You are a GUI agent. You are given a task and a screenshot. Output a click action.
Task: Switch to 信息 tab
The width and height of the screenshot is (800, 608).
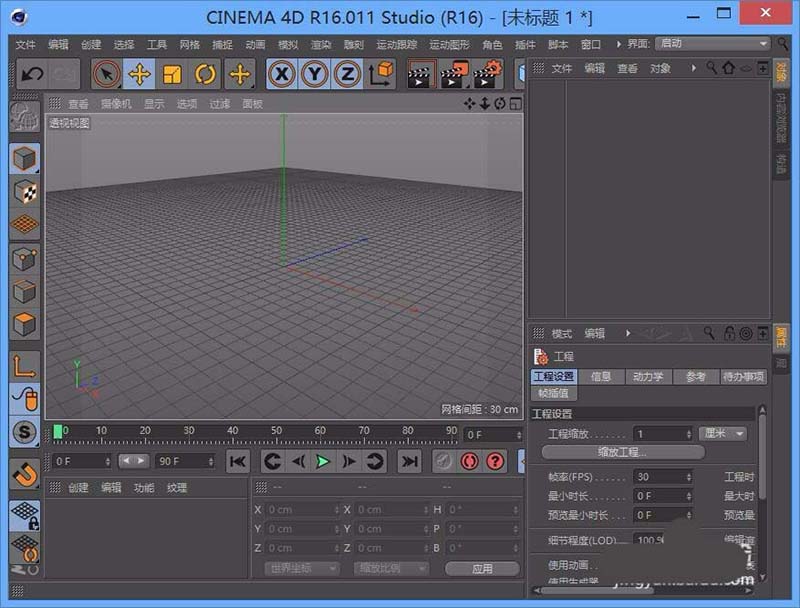point(601,376)
